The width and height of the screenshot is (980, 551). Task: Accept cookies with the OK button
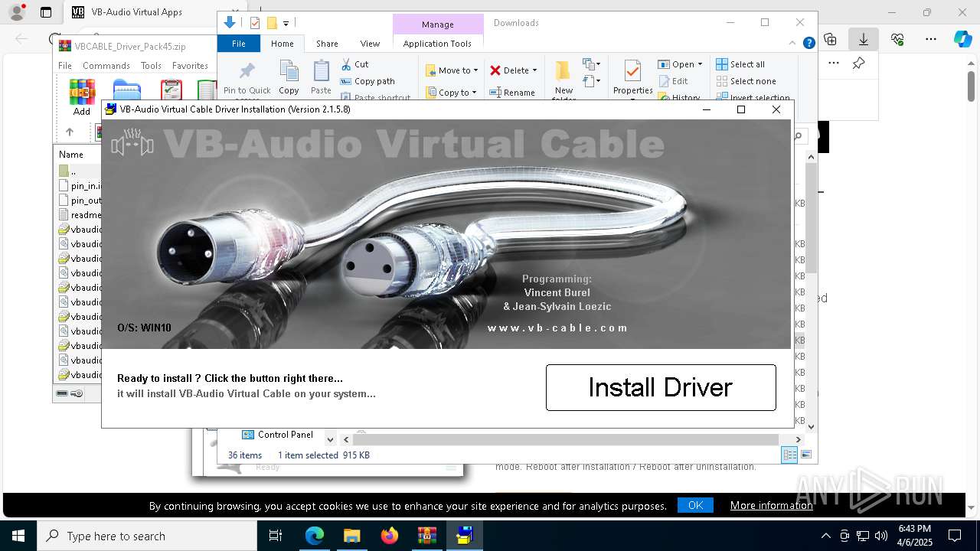click(x=695, y=505)
